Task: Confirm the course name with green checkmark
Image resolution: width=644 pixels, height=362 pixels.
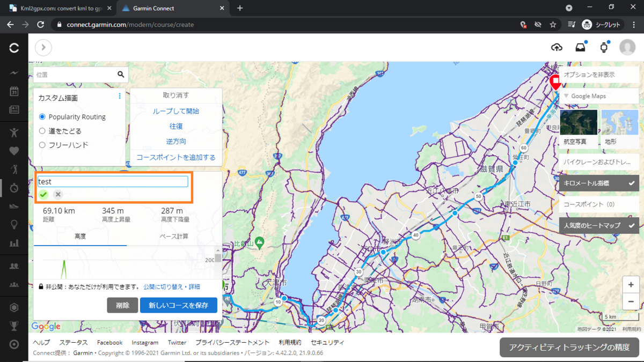Action: tap(43, 194)
